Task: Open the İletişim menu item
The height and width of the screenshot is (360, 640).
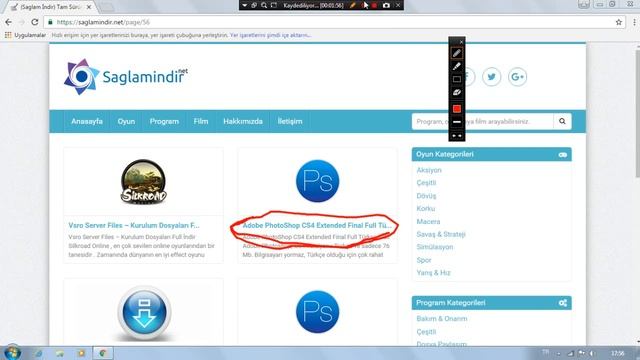Action: 290,121
